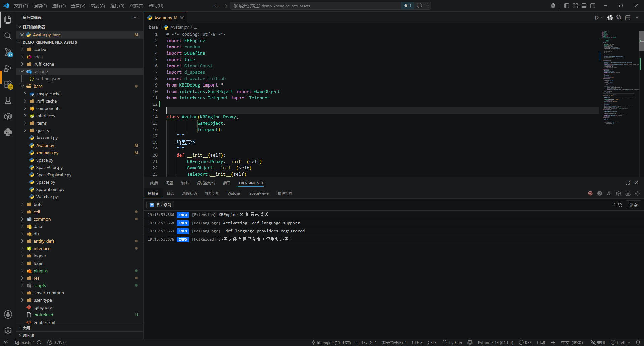Open the Testing flask view
644x346 pixels.
click(8, 100)
